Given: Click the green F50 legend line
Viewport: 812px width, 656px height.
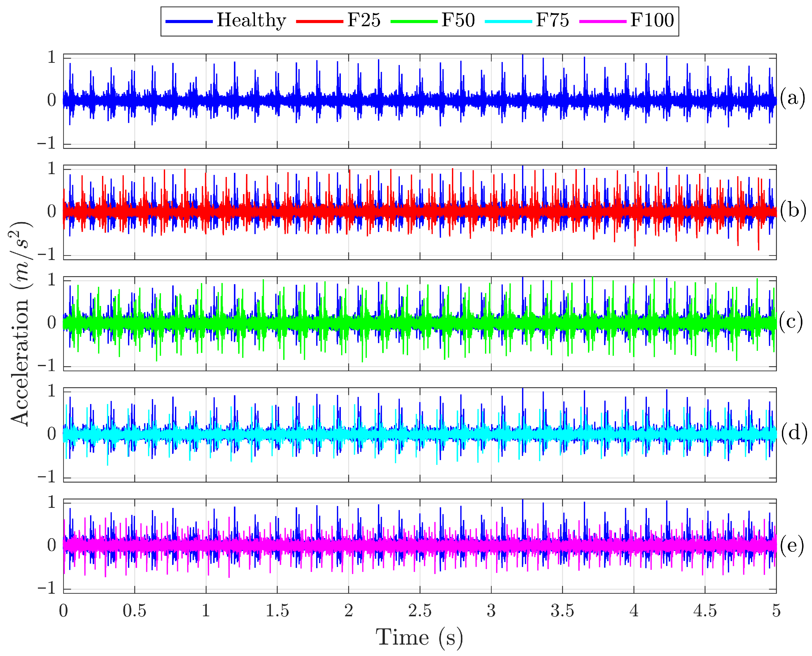Looking at the screenshot, I should [414, 22].
